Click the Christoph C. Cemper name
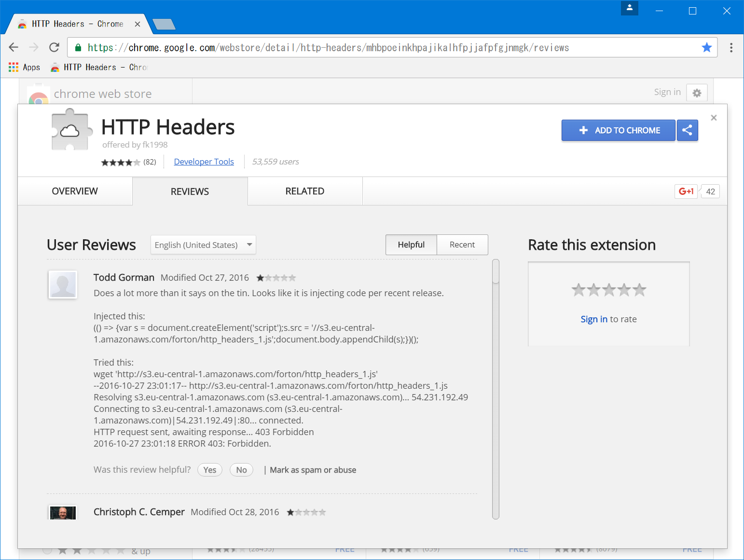 point(139,512)
